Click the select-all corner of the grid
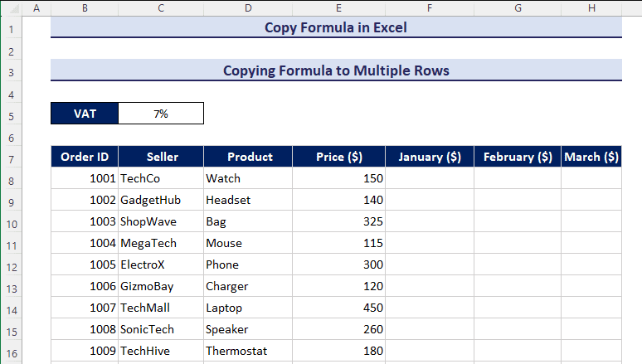Screen dimensions: 642x364 10,8
